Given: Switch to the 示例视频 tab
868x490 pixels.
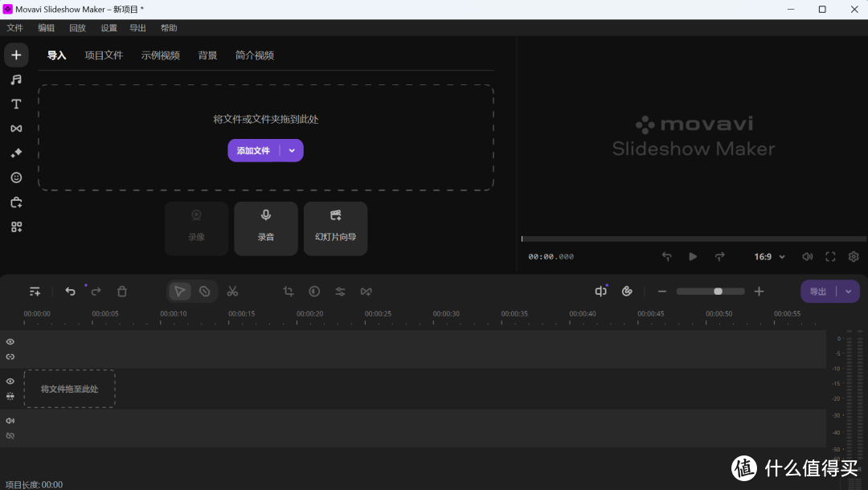Looking at the screenshot, I should pos(161,55).
